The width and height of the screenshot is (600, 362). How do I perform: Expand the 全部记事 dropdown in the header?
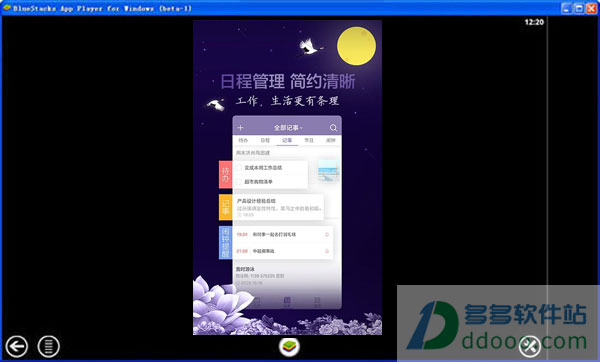pyautogui.click(x=288, y=128)
